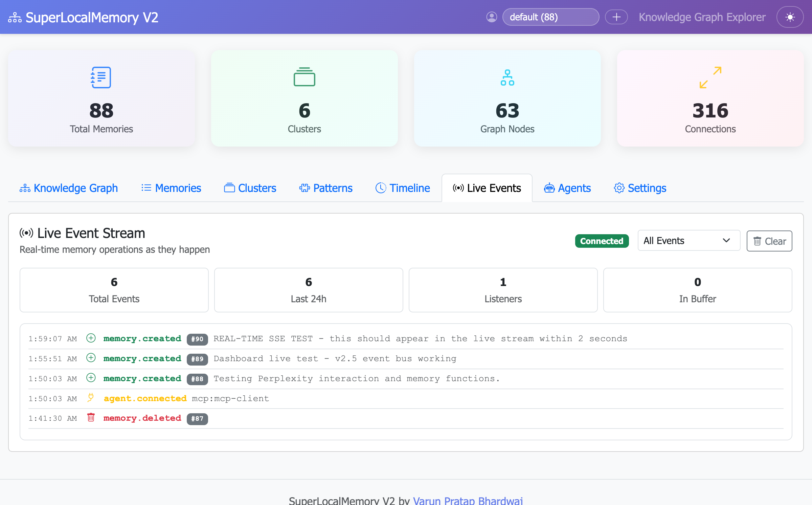Click the green plus icon next to memory.created #90
This screenshot has width=812, height=505.
coord(91,338)
